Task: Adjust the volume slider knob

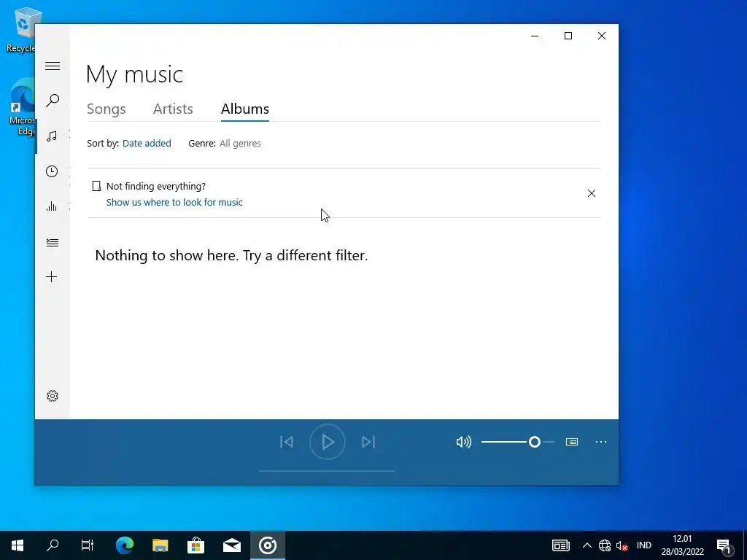Action: pyautogui.click(x=535, y=443)
